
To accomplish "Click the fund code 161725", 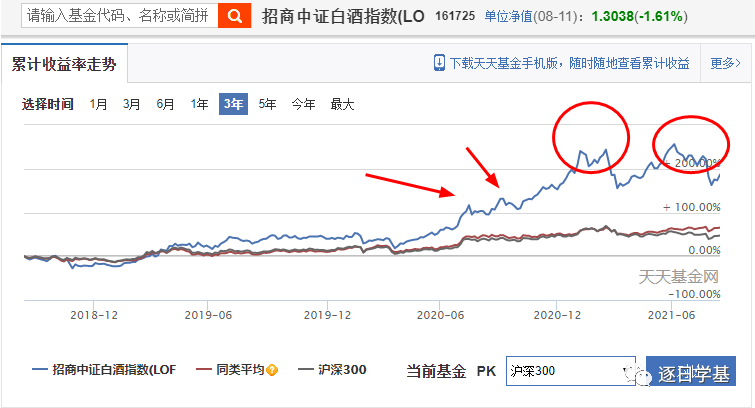I will (x=455, y=16).
